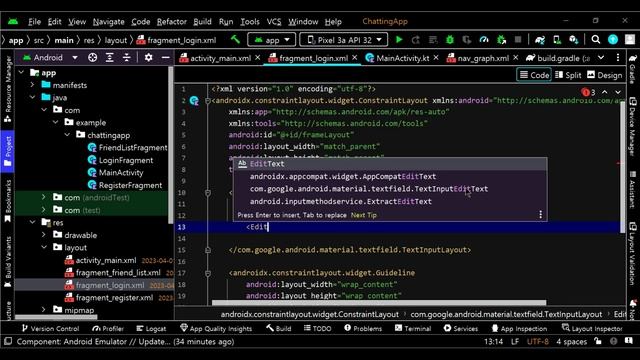Show hidden editor tabs dropdown chevron
Image resolution: width=640 pixels, height=360 pixels.
click(601, 58)
